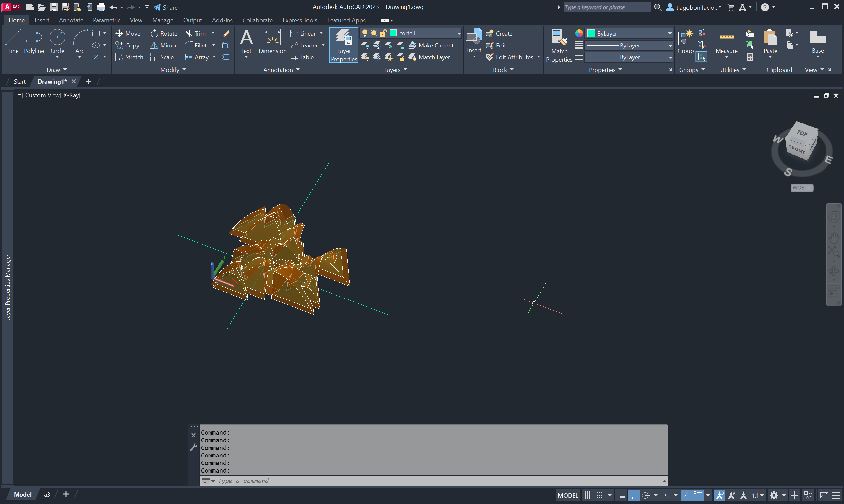Click the Mirror modify tool
Viewport: 844px width, 504px height.
click(163, 45)
